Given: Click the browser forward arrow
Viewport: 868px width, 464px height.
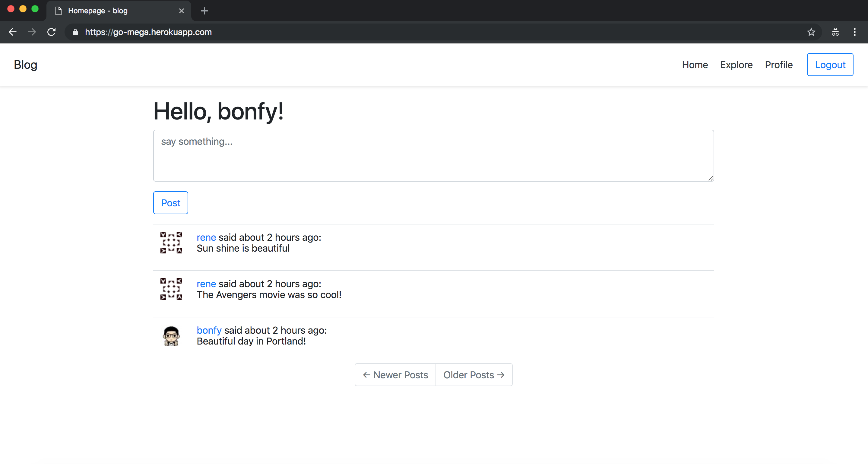Looking at the screenshot, I should [x=32, y=32].
